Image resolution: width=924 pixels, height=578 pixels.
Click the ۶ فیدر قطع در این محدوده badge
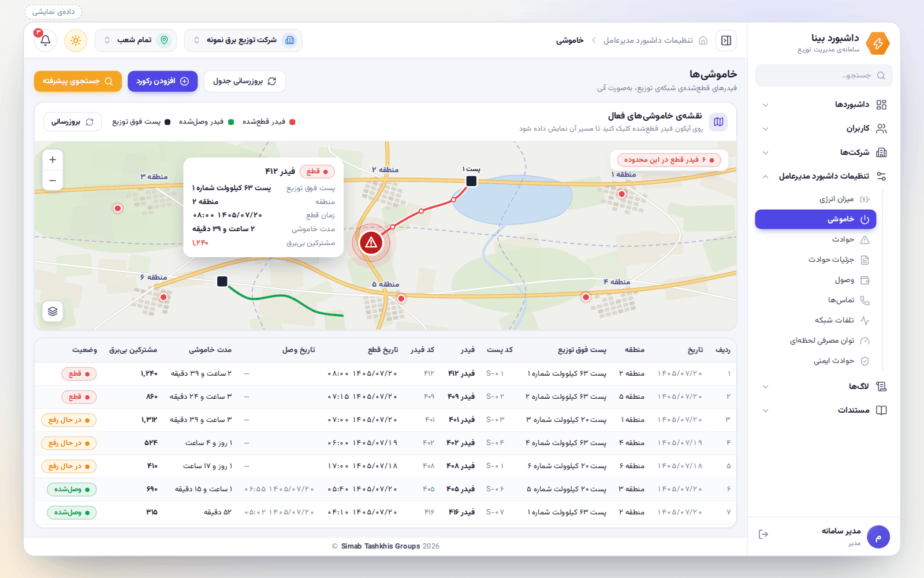click(669, 160)
